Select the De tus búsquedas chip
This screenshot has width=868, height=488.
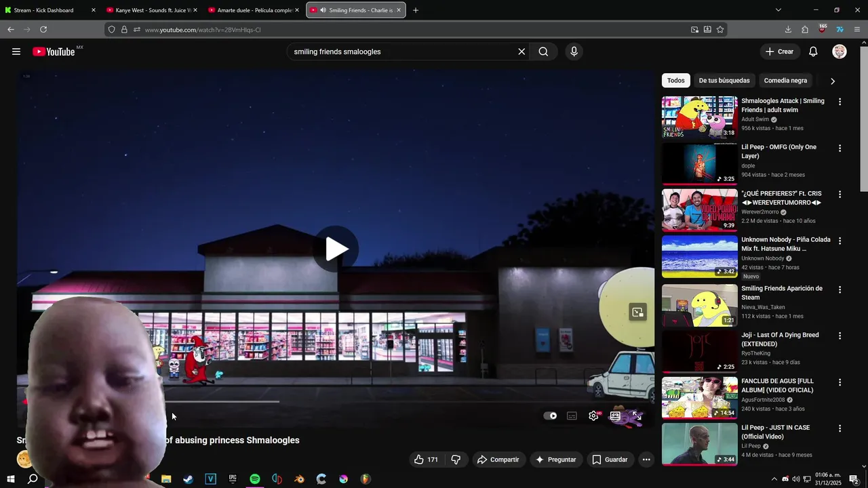point(724,81)
